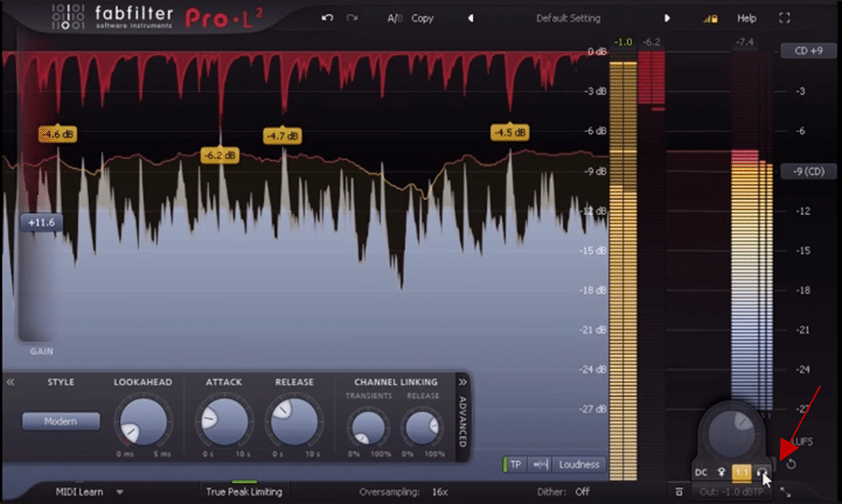Click the channel linking Release knob
842x504 pixels.
tap(423, 427)
